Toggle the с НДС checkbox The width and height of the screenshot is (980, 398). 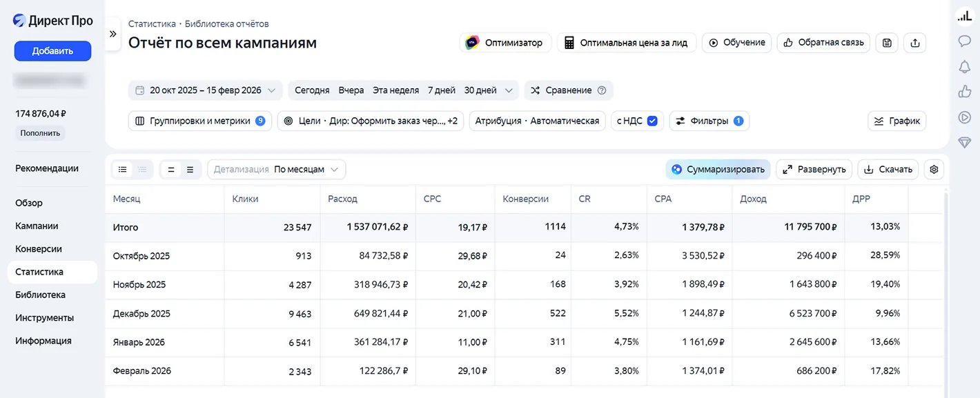click(x=652, y=121)
